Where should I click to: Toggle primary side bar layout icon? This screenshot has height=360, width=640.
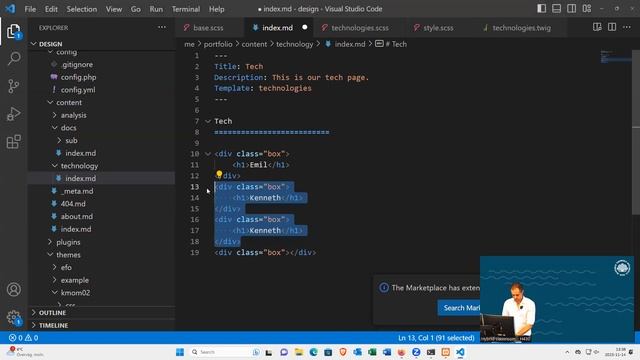pos(541,9)
